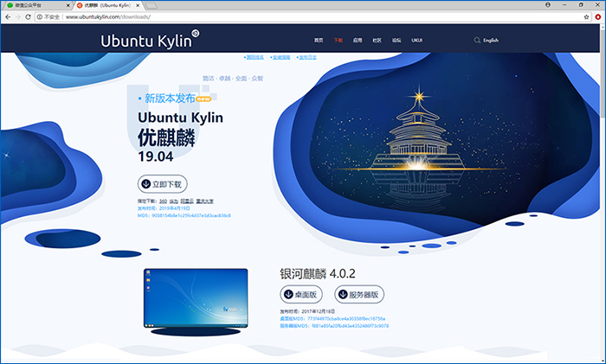Open the first sub-link under the navbar
This screenshot has height=364, width=606.
coord(254,57)
